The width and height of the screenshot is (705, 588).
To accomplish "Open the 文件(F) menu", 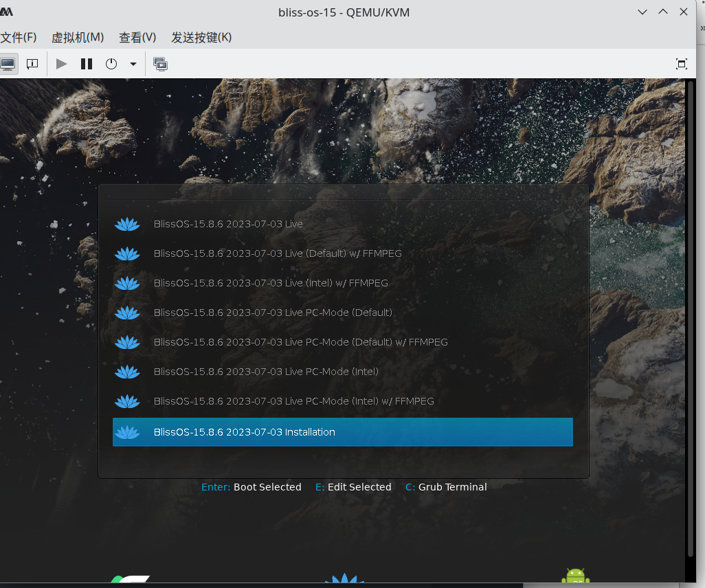I will coord(19,37).
